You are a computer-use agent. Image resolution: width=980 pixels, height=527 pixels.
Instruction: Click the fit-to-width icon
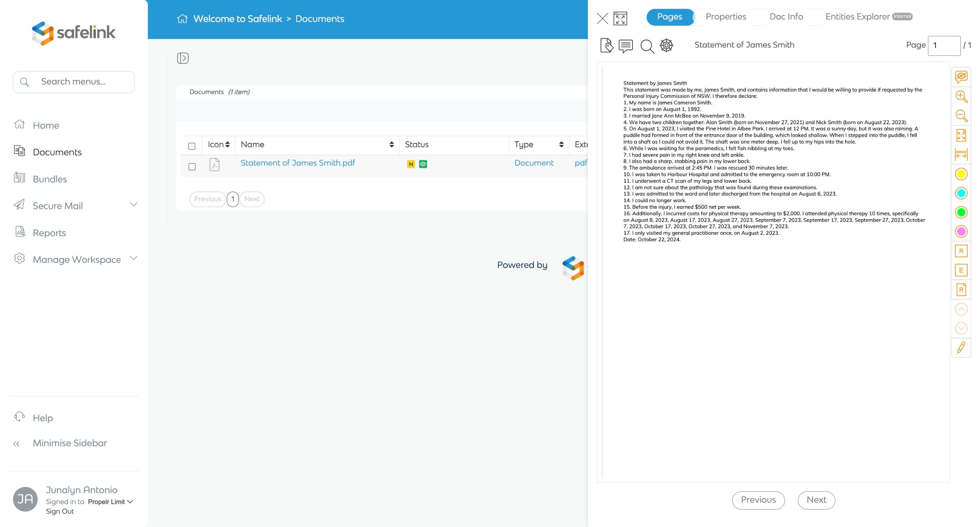[961, 154]
